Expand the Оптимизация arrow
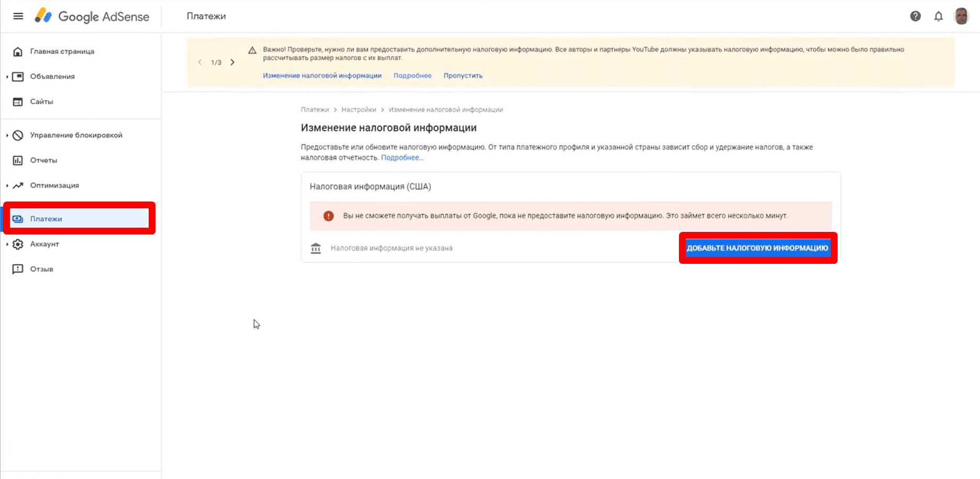 7,186
